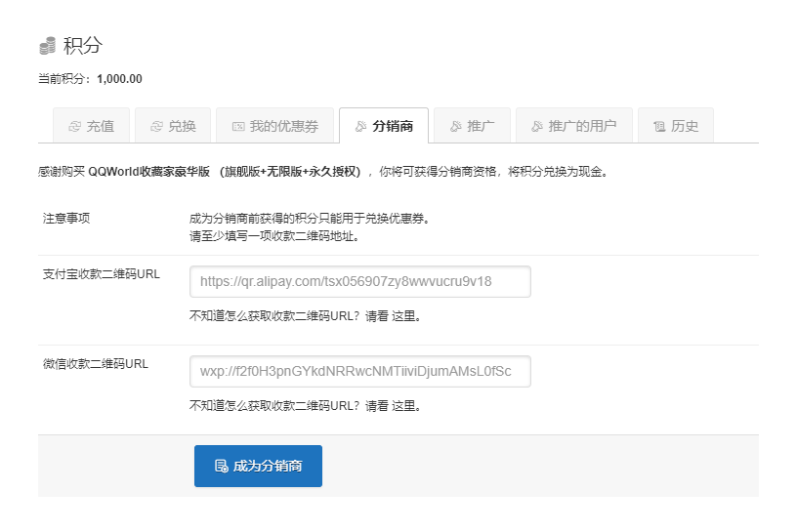Switch to the 充值 tab
This screenshot has height=532, width=797.
pyautogui.click(x=100, y=126)
